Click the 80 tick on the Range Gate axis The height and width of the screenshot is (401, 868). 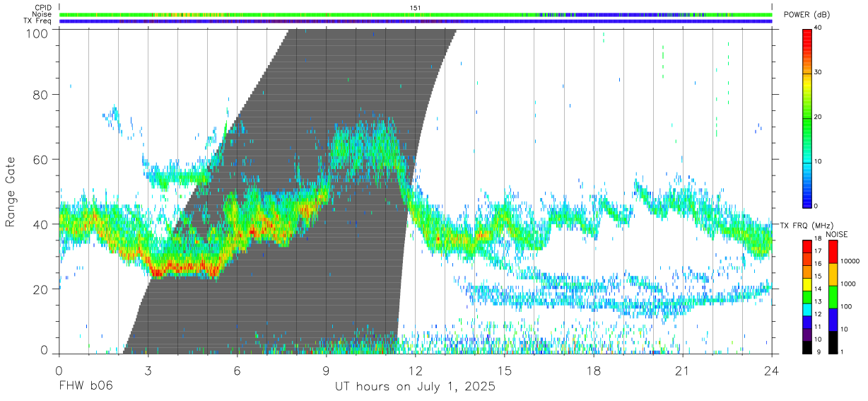point(40,94)
